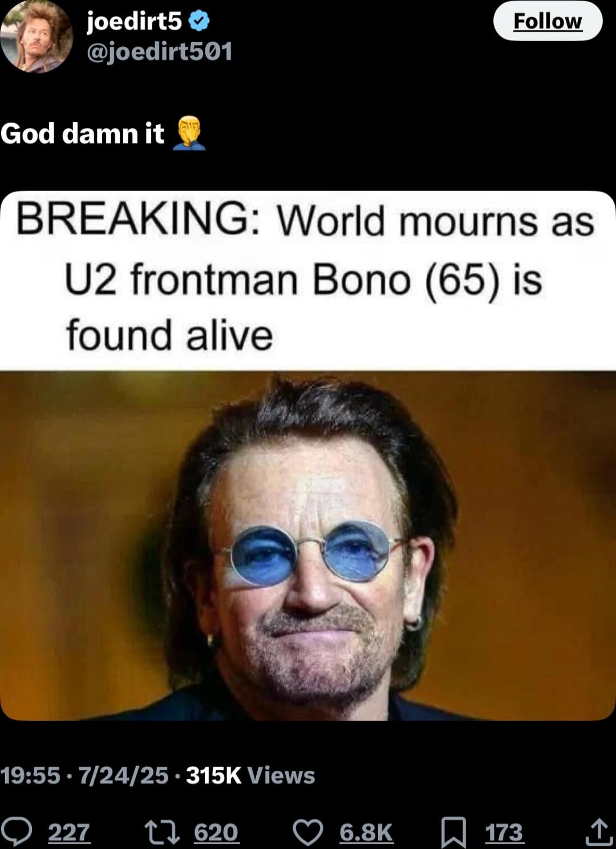Open joedirt5 profile avatar
This screenshot has height=849, width=616.
pyautogui.click(x=37, y=37)
